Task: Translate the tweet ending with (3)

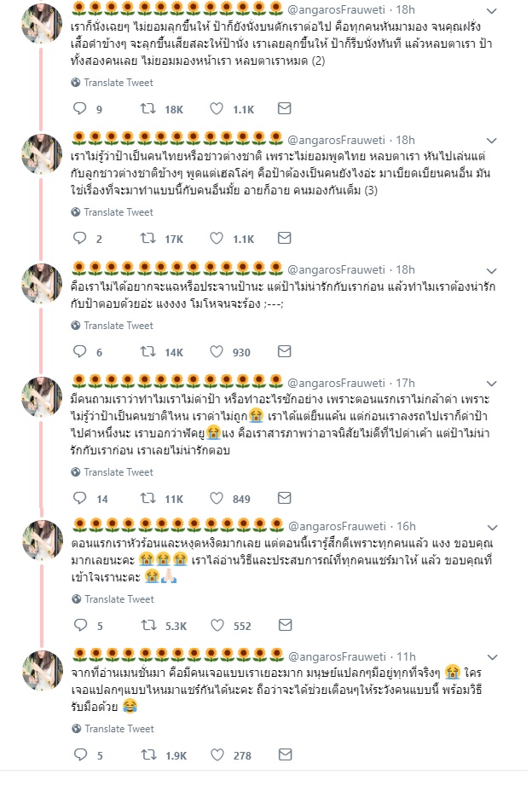Action: click(x=113, y=212)
